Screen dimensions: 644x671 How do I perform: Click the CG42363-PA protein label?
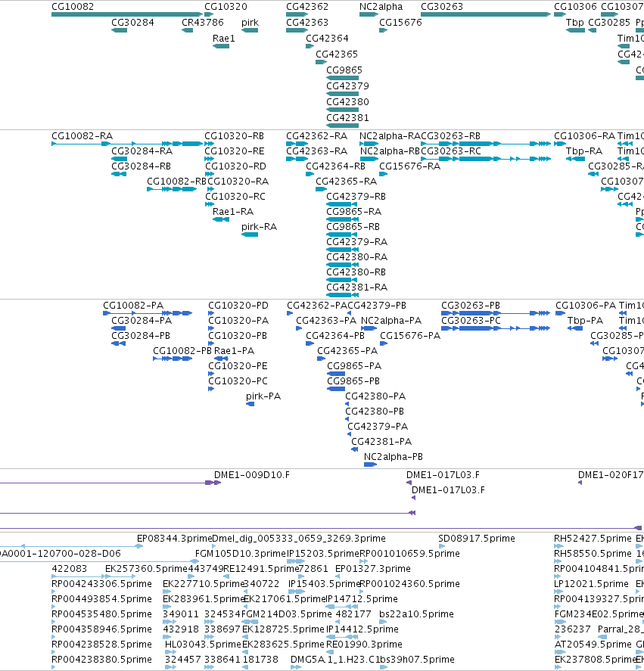click(x=326, y=321)
